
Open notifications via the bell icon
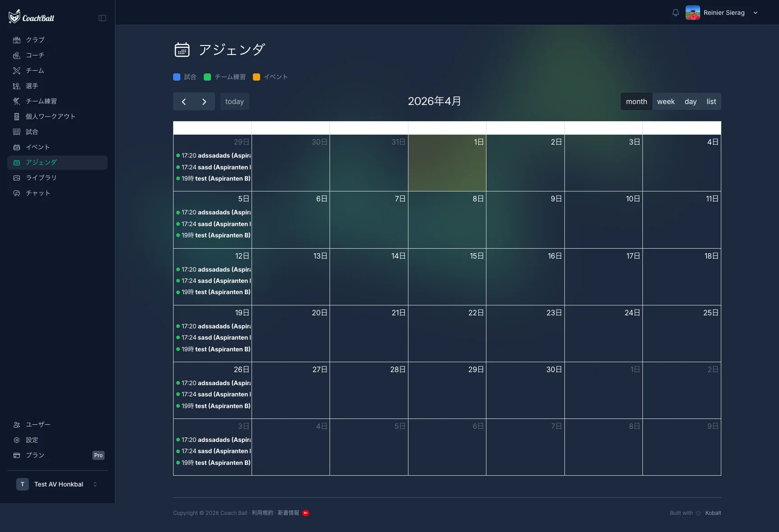click(675, 13)
